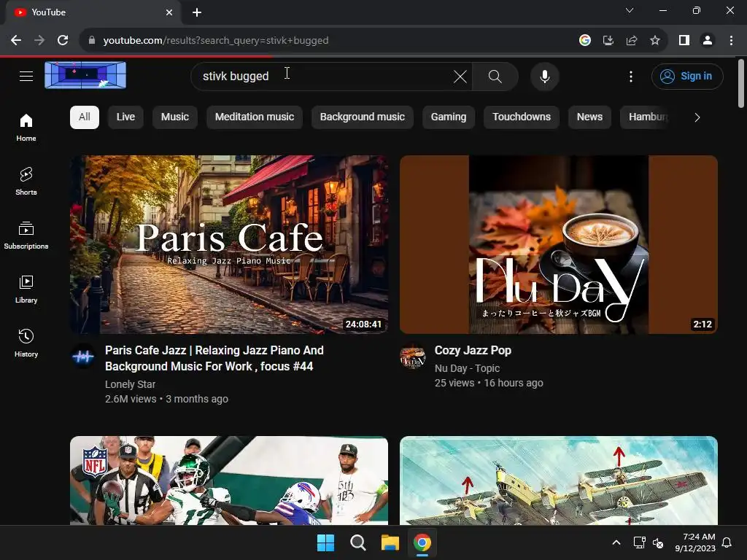This screenshot has width=747, height=560.
Task: Select the Music filter chip
Action: pyautogui.click(x=175, y=117)
